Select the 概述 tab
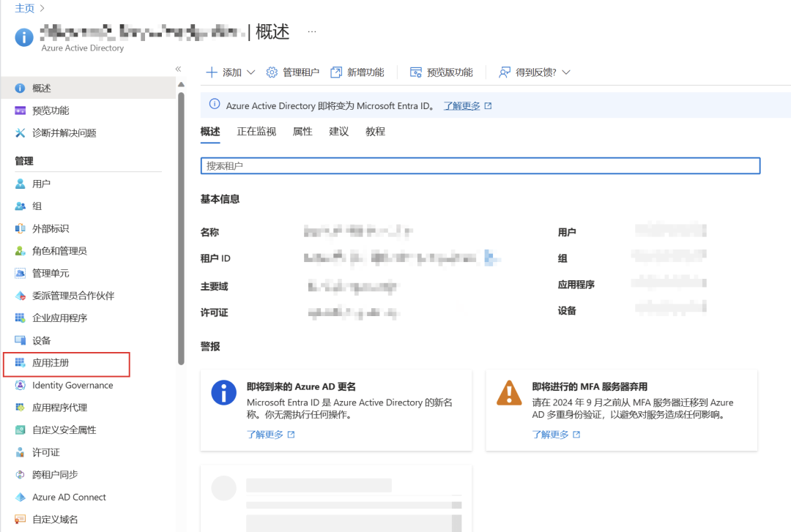Image resolution: width=791 pixels, height=532 pixels. tap(210, 132)
